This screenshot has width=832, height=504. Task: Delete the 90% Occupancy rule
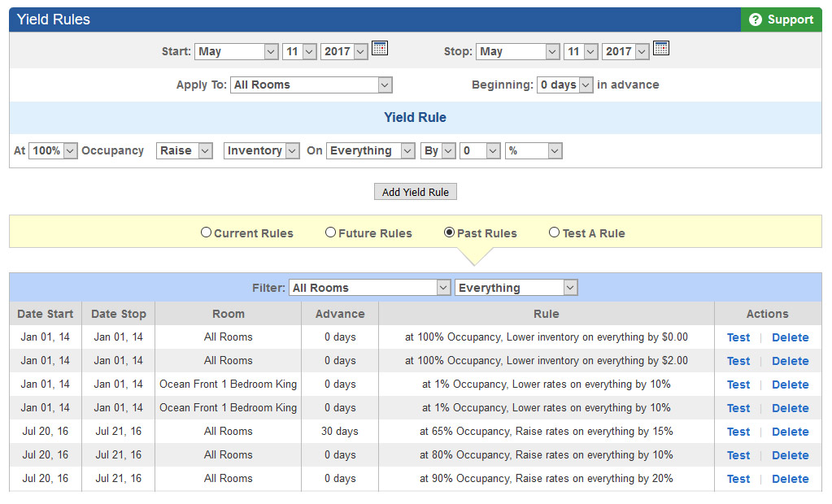click(x=790, y=479)
